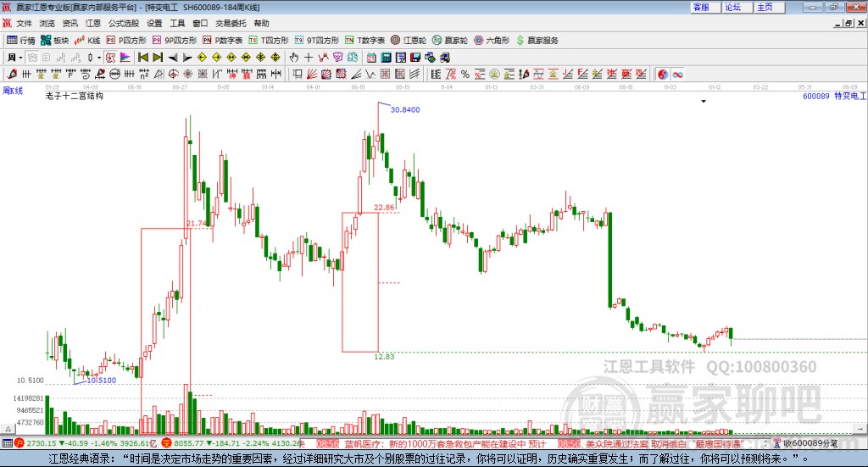Click the volume pane right scroll arrow
This screenshot has height=467, width=868.
(860, 429)
